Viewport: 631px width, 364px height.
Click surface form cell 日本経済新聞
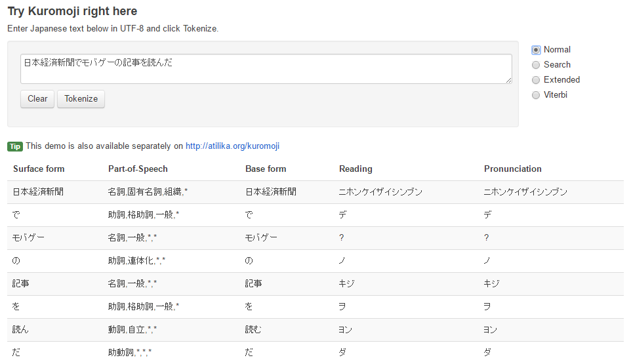tap(38, 192)
